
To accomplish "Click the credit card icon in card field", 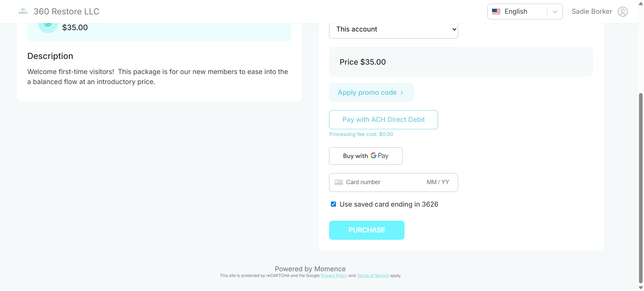I will (x=339, y=183).
